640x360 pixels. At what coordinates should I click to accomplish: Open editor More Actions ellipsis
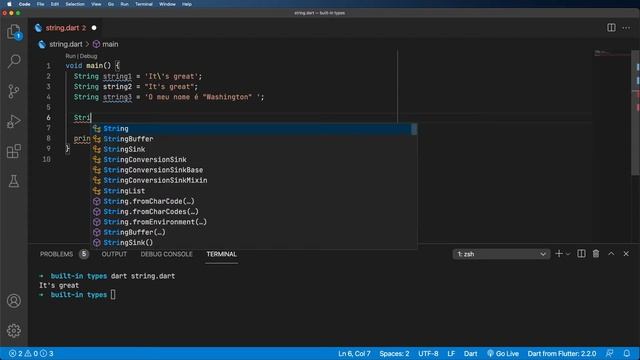626,28
